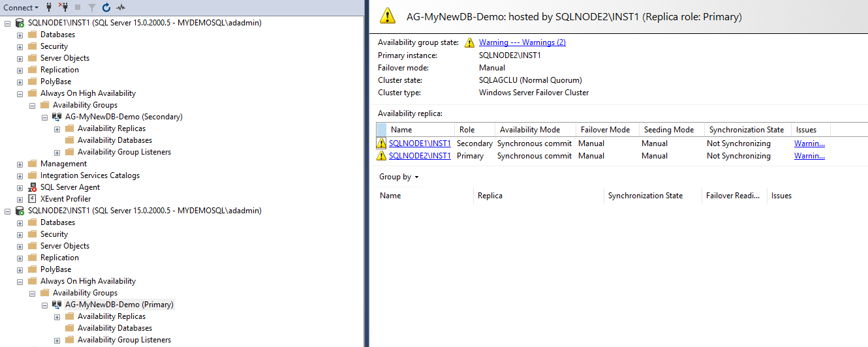Open the SQLNODE1\INST1 replica link

pos(420,143)
